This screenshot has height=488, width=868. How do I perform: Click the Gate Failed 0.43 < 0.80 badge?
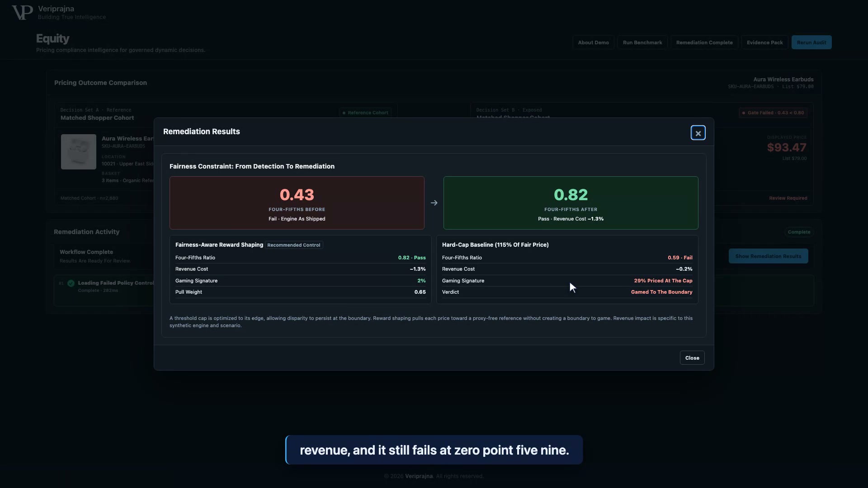pyautogui.click(x=773, y=113)
